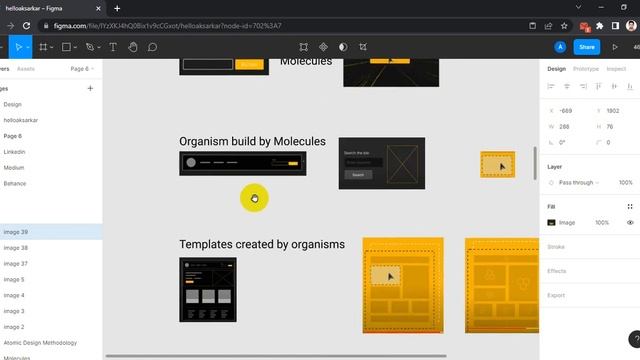Open Frame tool dropdown arrow
640x360 pixels.
(51, 47)
